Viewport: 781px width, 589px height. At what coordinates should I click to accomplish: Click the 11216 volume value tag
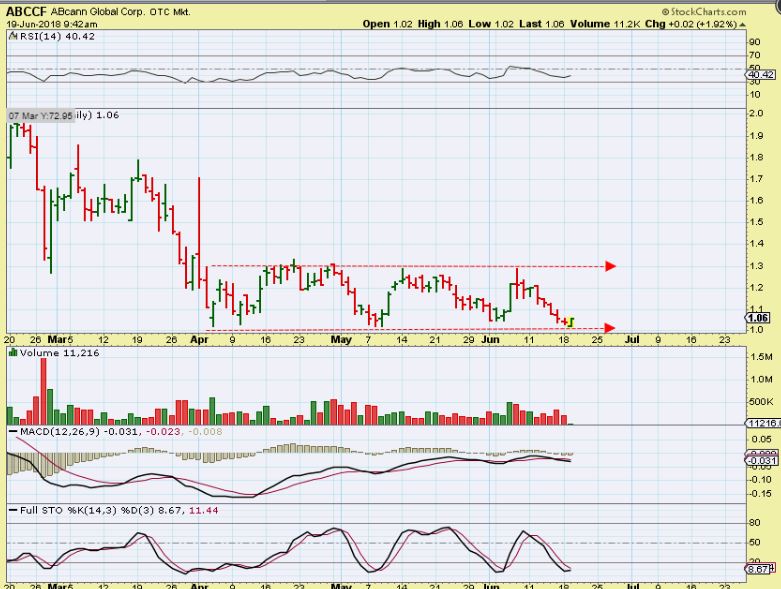pyautogui.click(x=763, y=423)
